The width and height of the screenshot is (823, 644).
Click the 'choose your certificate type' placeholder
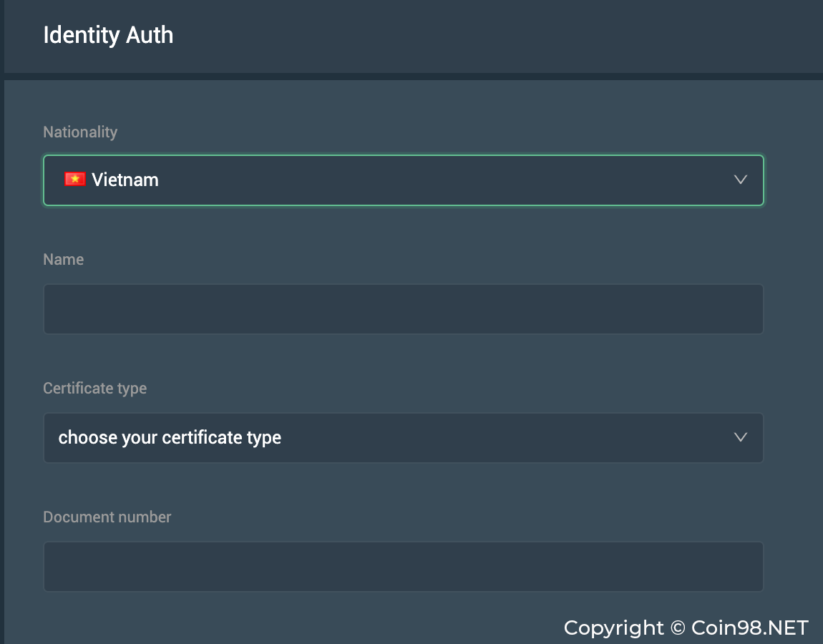(x=170, y=437)
